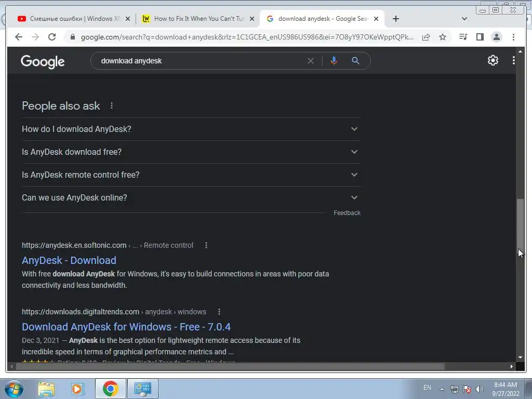This screenshot has height=399, width=532.
Task: Open the network tray icon
Action: pos(454,389)
